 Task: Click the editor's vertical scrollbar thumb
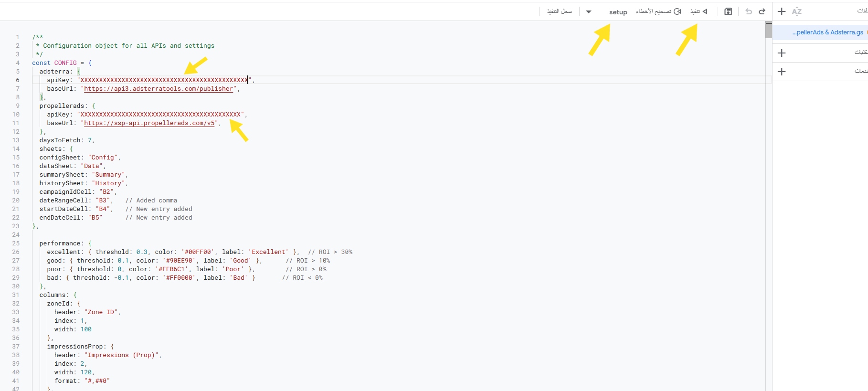768,30
